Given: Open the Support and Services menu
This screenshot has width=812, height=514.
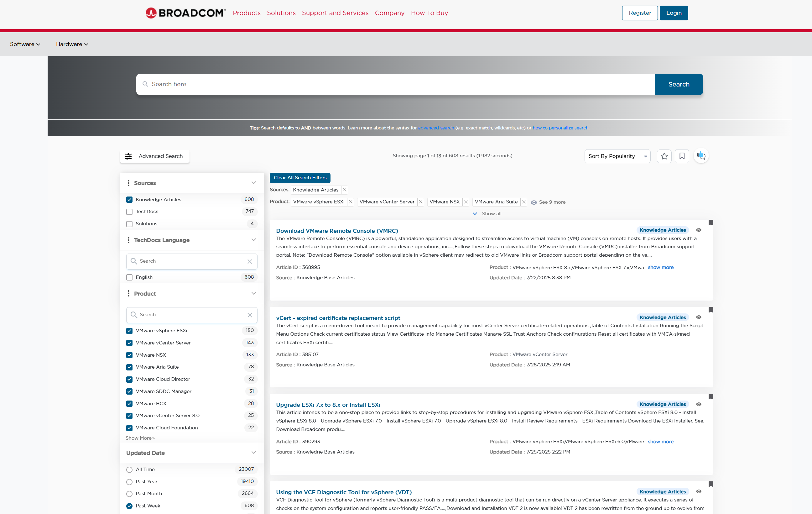Looking at the screenshot, I should 335,13.
